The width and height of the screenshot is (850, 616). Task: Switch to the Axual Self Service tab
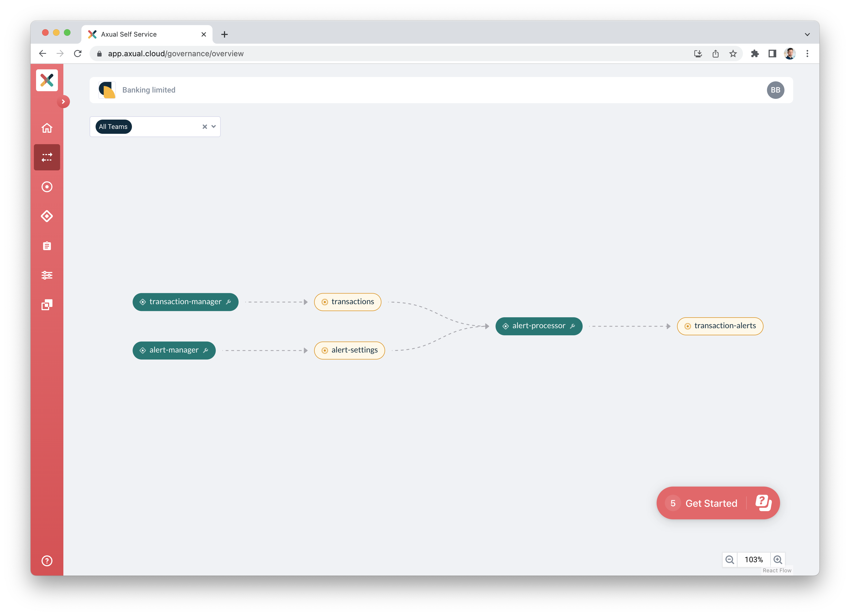click(x=147, y=34)
